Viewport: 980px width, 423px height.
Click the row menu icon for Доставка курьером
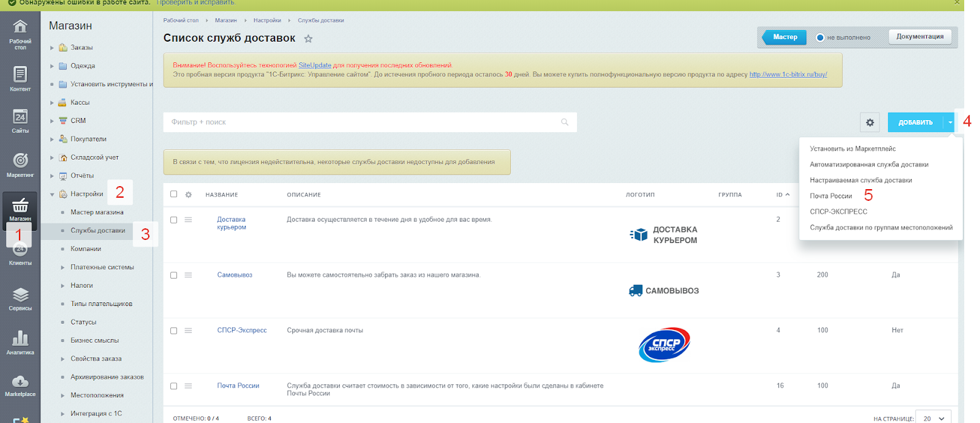click(189, 220)
